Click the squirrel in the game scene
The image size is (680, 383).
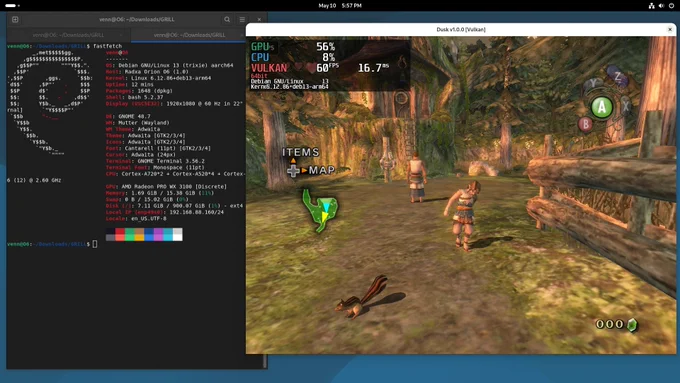(x=361, y=298)
